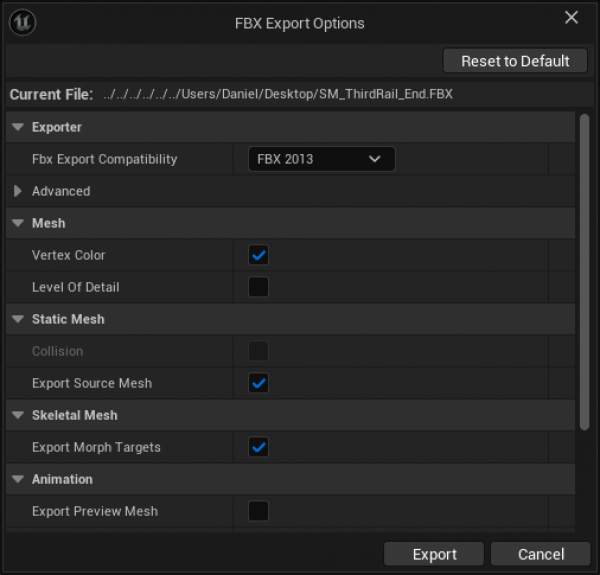This screenshot has height=575, width=600.
Task: Expand the Advanced section
Action: click(x=18, y=191)
